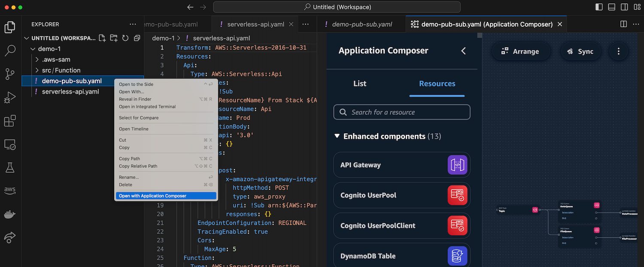Image resolution: width=644 pixels, height=267 pixels.
Task: Switch to the List tab
Action: tap(360, 84)
